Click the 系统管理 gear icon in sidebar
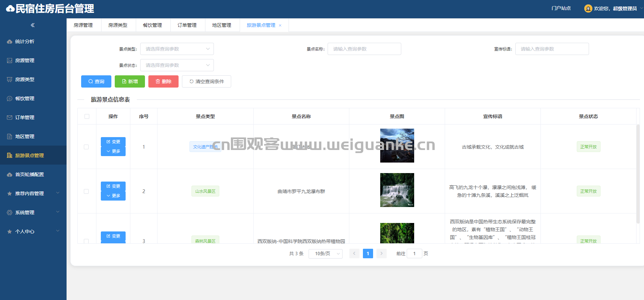Viewport: 644px width, 300px height. pos(10,212)
